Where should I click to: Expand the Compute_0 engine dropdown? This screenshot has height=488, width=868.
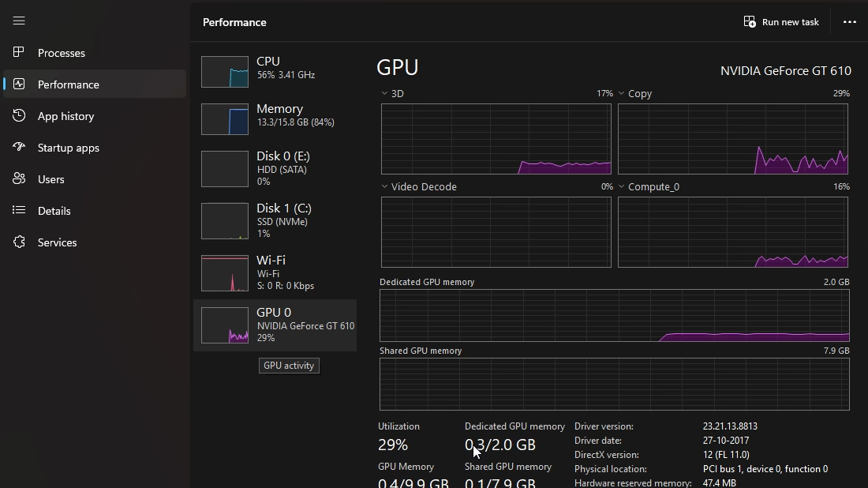(621, 186)
